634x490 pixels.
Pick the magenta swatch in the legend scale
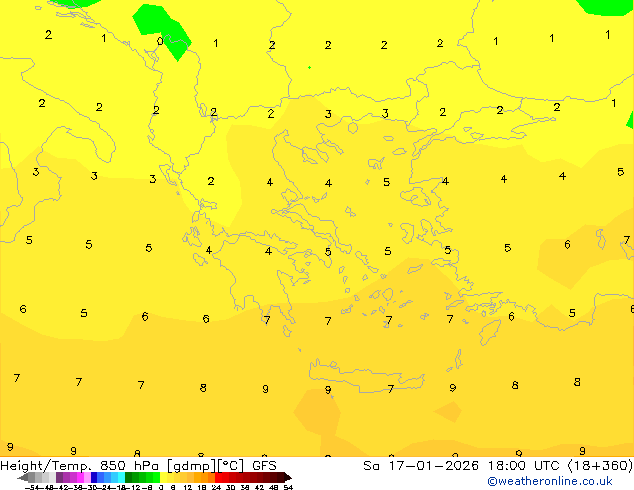pyautogui.click(x=80, y=477)
